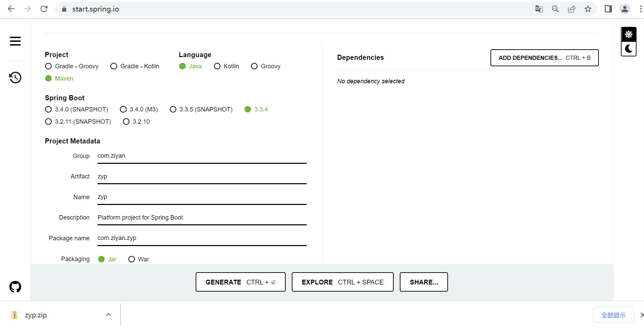Open the browser profile avatar
This screenshot has height=329, width=644.
tap(625, 9)
